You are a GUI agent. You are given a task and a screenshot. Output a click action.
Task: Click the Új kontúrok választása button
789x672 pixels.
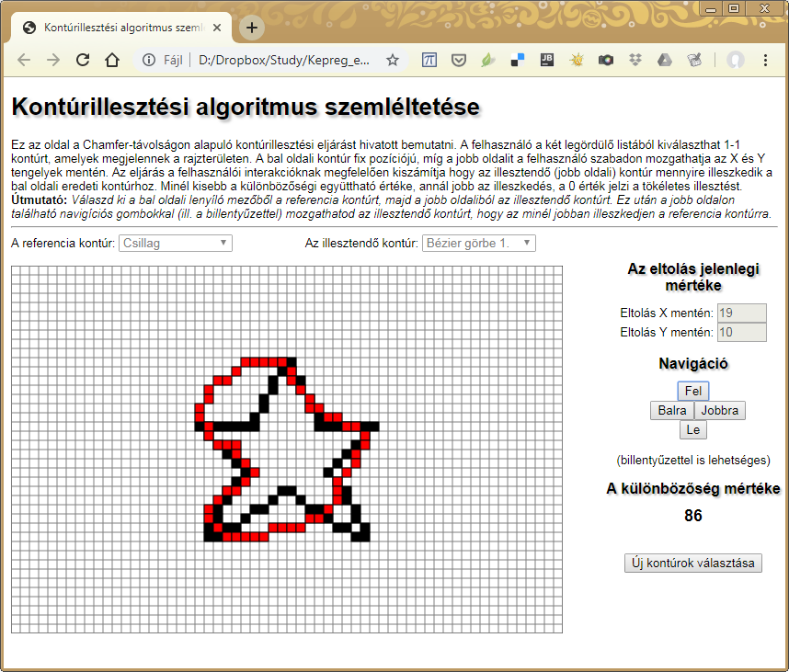click(x=693, y=564)
